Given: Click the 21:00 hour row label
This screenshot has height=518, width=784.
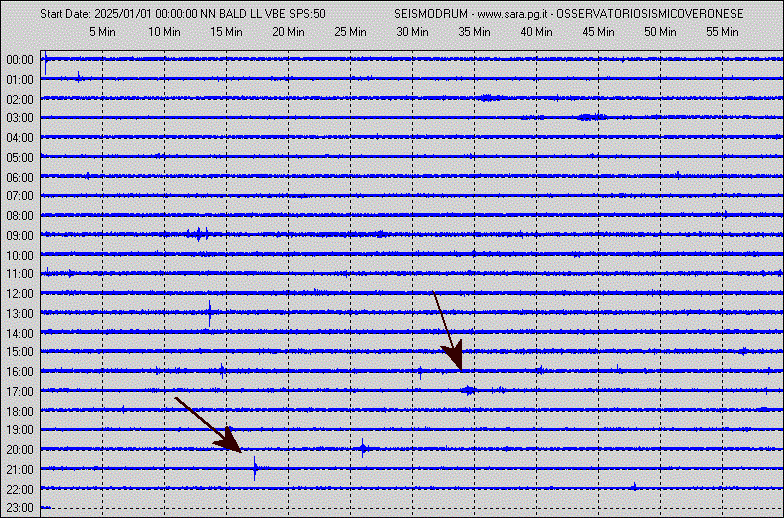Looking at the screenshot, I should 20,470.
